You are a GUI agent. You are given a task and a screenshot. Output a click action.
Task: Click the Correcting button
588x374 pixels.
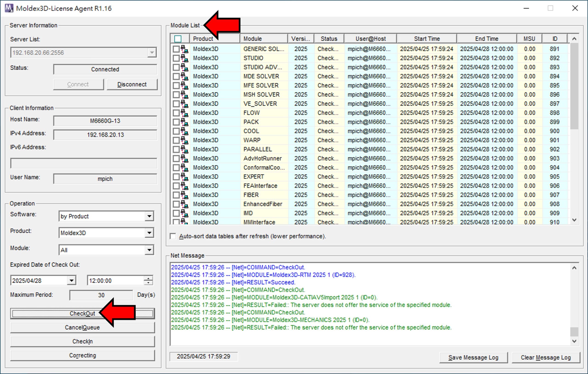click(x=82, y=355)
